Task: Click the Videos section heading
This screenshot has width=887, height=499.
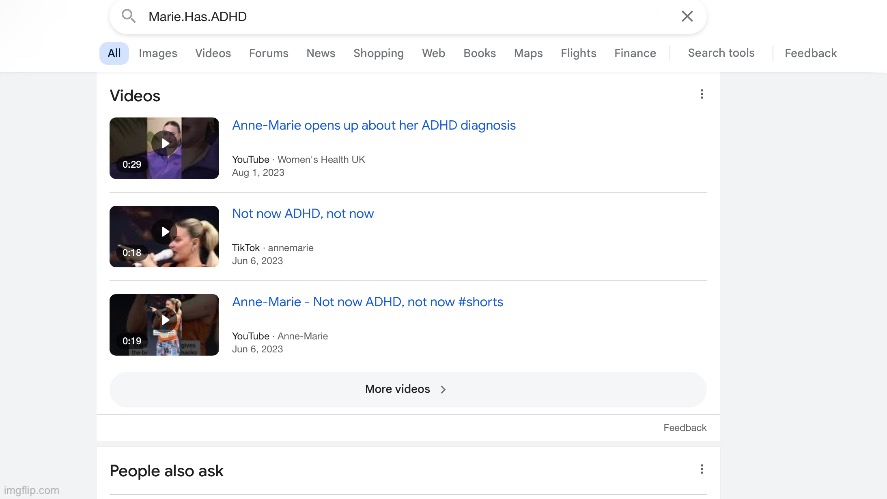Action: pyautogui.click(x=135, y=96)
